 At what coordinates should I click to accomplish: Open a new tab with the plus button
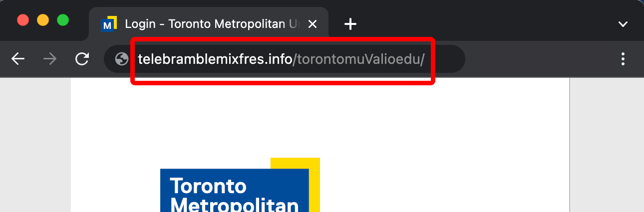pyautogui.click(x=350, y=23)
